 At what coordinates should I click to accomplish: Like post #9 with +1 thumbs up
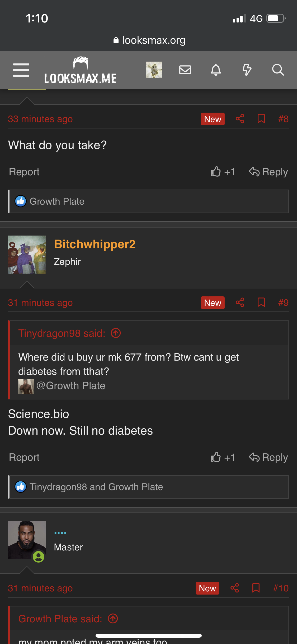[223, 457]
